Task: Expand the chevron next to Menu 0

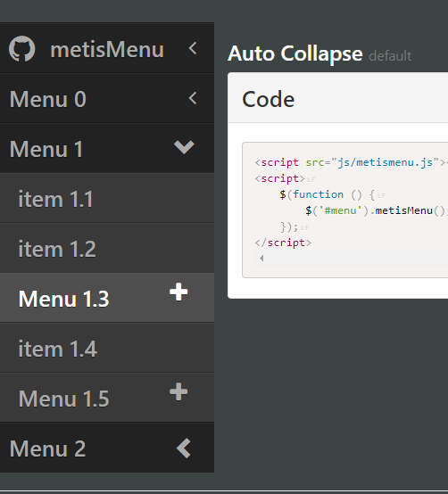Action: click(193, 98)
